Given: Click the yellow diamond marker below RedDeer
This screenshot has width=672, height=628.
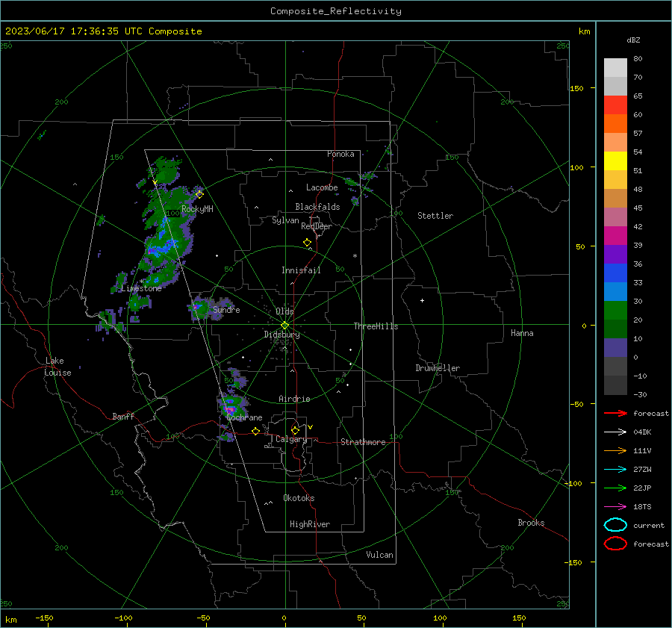Looking at the screenshot, I should pyautogui.click(x=307, y=243).
